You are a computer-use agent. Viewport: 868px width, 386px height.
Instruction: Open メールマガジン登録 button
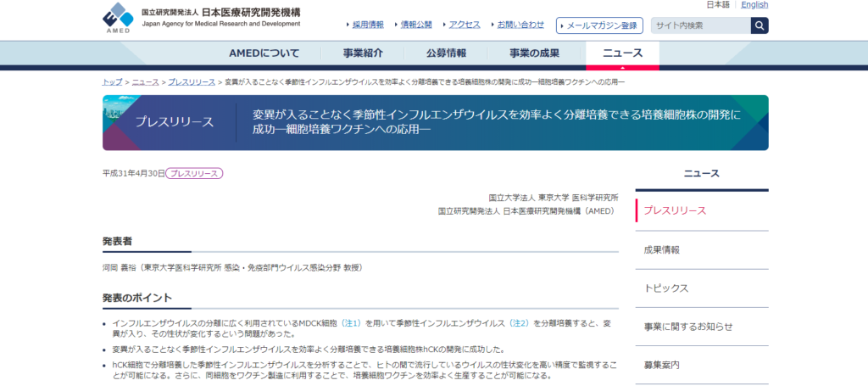599,25
